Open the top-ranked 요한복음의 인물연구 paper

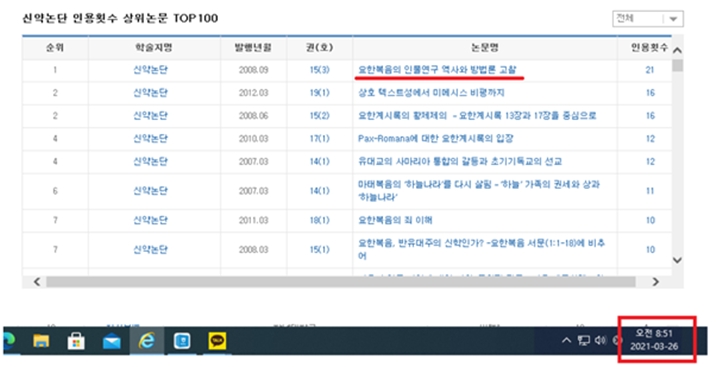pos(437,70)
